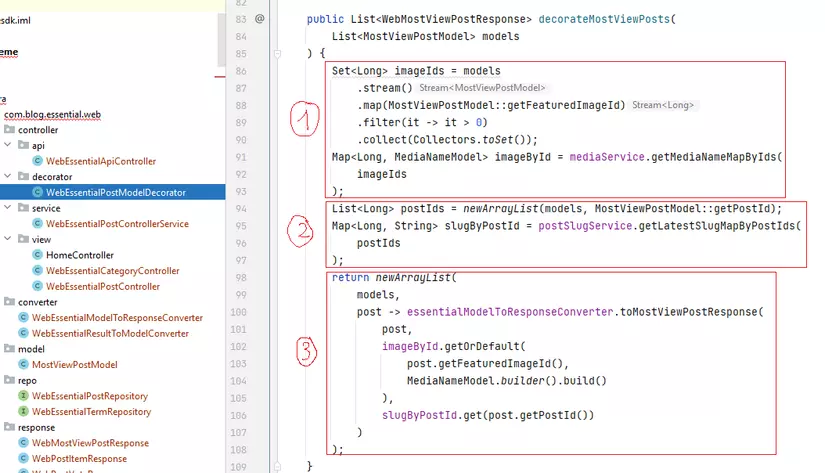Open WebEssentialPostControllerService file

click(117, 224)
